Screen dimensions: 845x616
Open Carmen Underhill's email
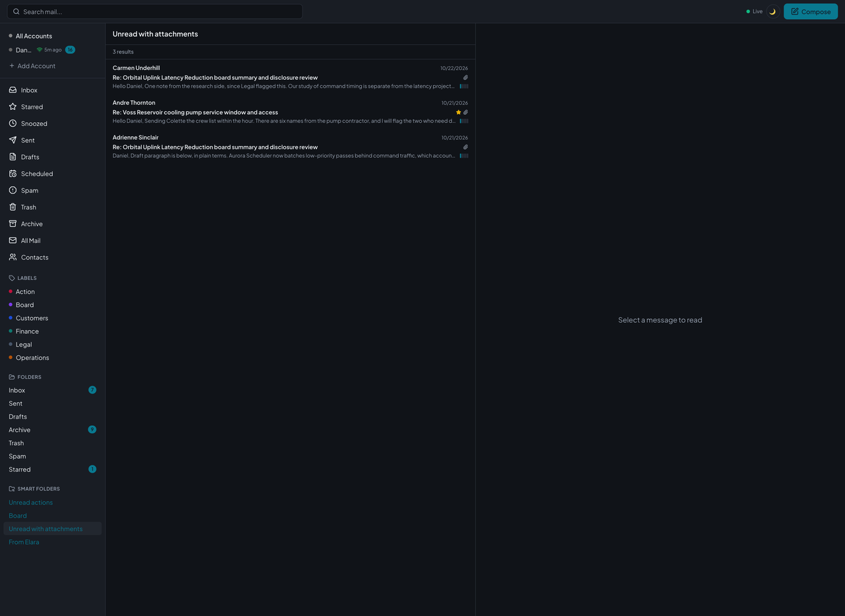pyautogui.click(x=290, y=77)
